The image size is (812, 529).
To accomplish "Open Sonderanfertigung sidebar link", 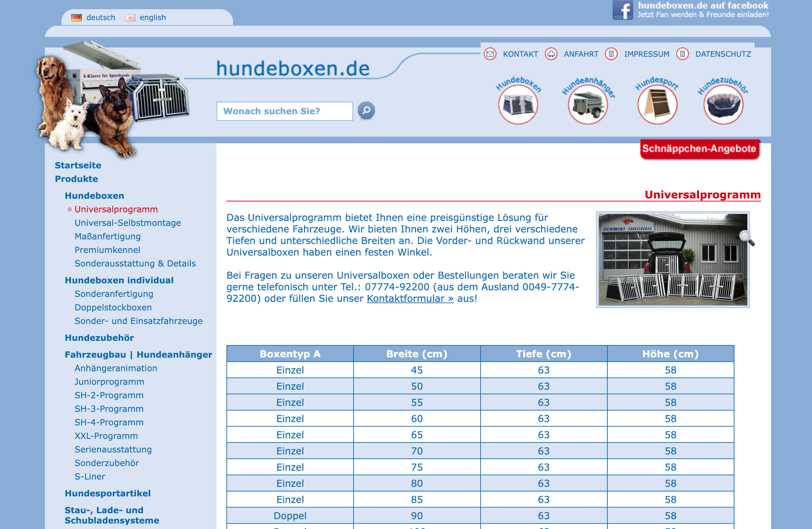I will [114, 294].
